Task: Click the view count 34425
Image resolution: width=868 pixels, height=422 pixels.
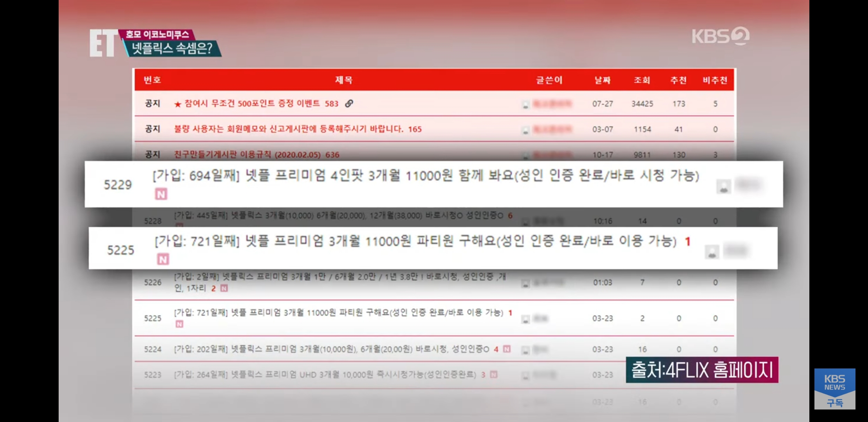Action: (x=642, y=104)
